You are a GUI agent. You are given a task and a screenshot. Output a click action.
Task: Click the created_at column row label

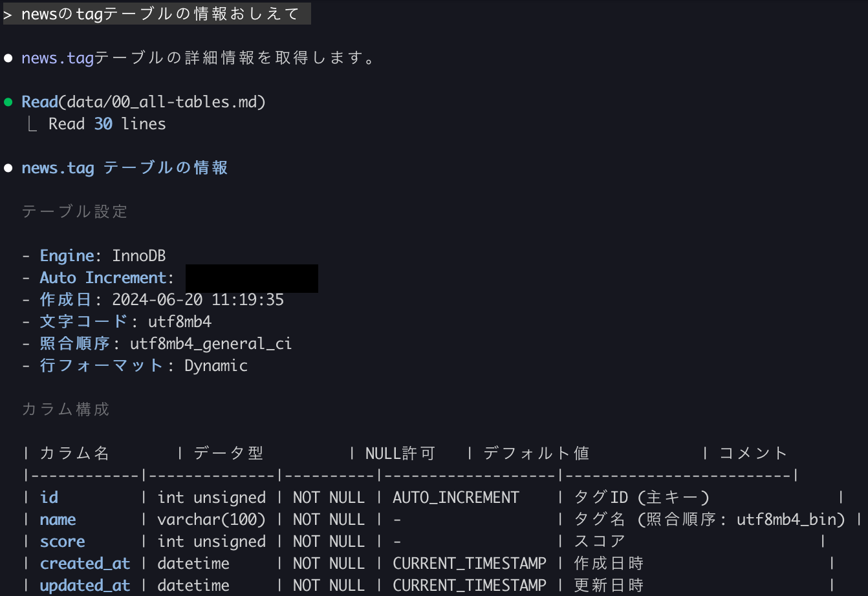tap(85, 564)
